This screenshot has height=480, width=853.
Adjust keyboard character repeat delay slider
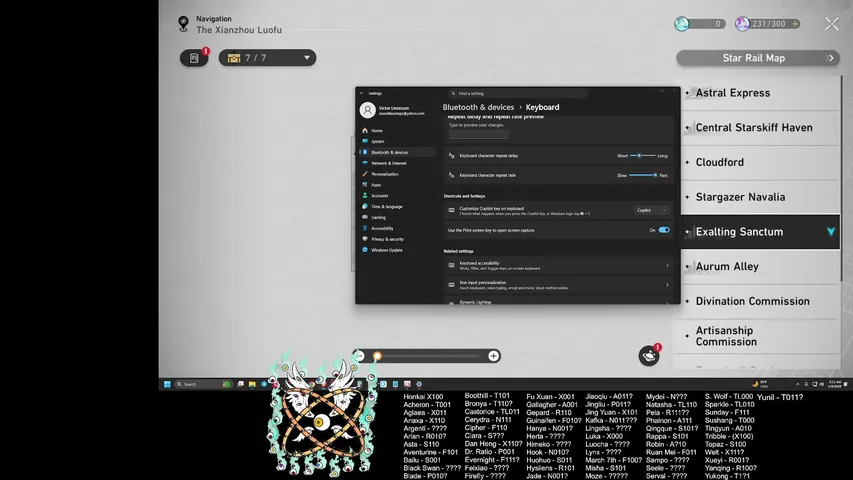(x=642, y=156)
